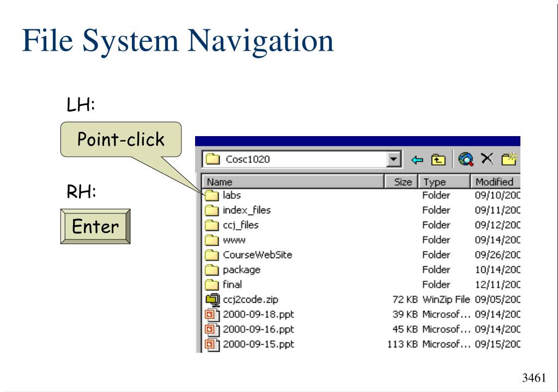Image resolution: width=558 pixels, height=392 pixels.
Task: Select the www folder name
Action: 234,241
